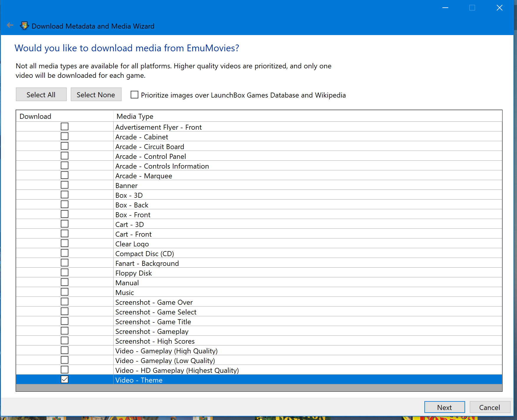The height and width of the screenshot is (420, 517).
Task: Tick Video - Gameplay (Low Quality) checkbox
Action: pos(65,360)
